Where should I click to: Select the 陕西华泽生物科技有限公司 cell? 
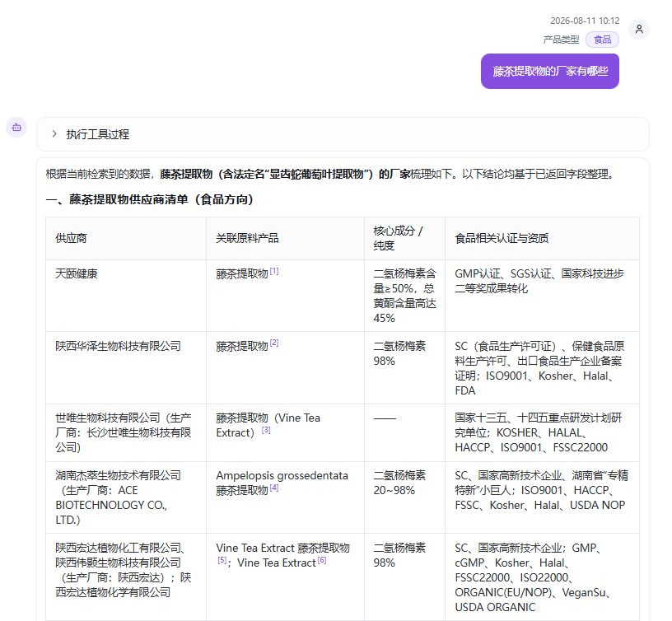[126, 367]
